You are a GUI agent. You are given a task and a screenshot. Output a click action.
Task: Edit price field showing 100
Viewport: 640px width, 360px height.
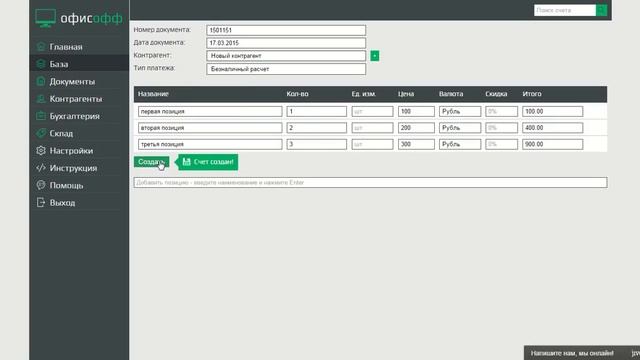tap(416, 111)
